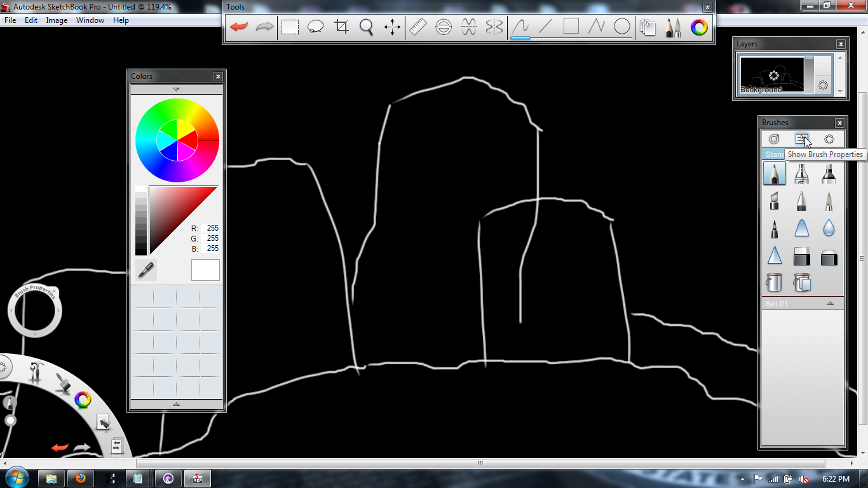Select the freehand stroke style
This screenshot has width=868, height=488.
click(520, 27)
